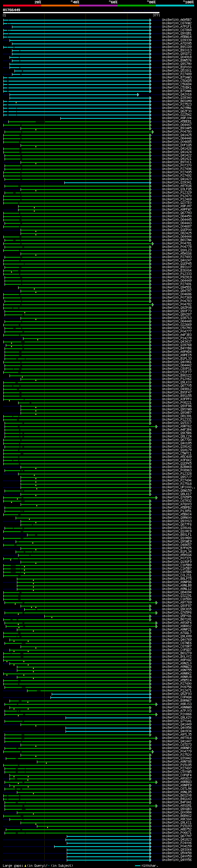Viewport: 197px width, 868px height.
Task: Select the UniRef100_P27523 label
Action: [x=177, y=104]
